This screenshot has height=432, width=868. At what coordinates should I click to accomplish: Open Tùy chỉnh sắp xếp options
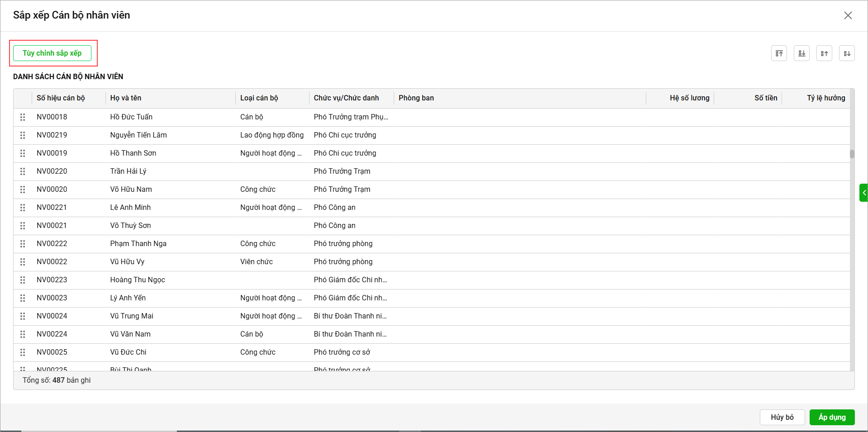52,53
